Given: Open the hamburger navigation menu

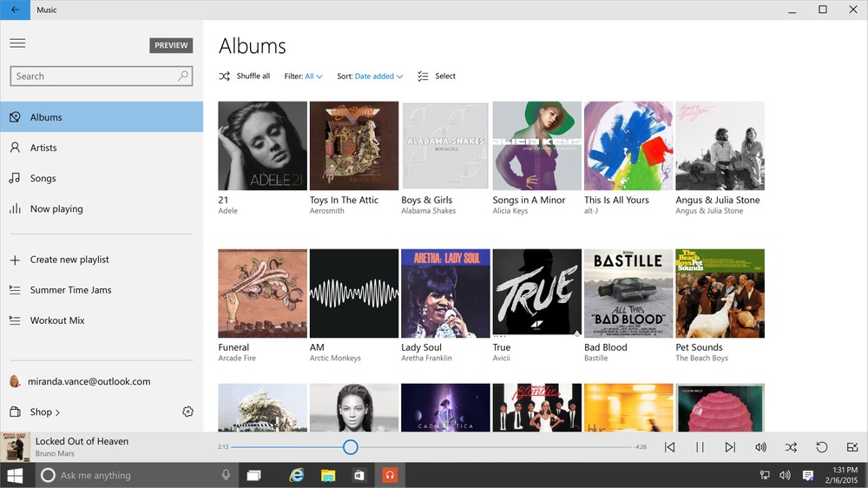Looking at the screenshot, I should tap(17, 43).
